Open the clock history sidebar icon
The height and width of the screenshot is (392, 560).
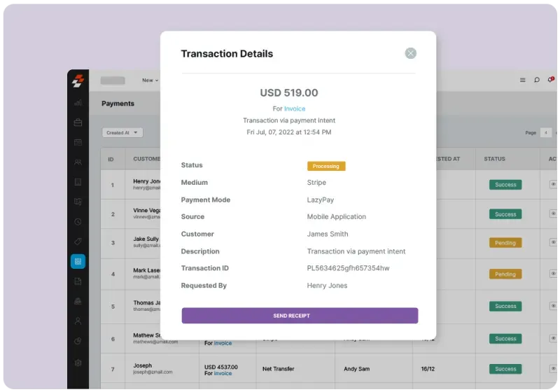[x=78, y=222]
